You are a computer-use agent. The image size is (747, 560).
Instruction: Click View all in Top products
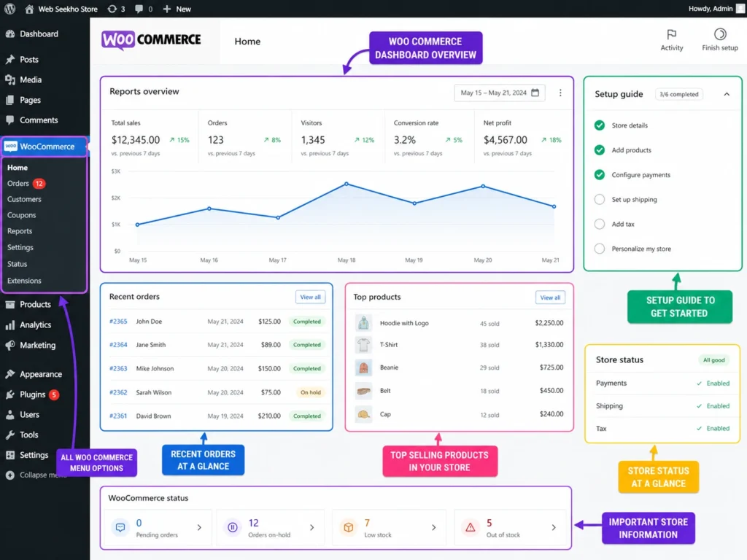550,297
